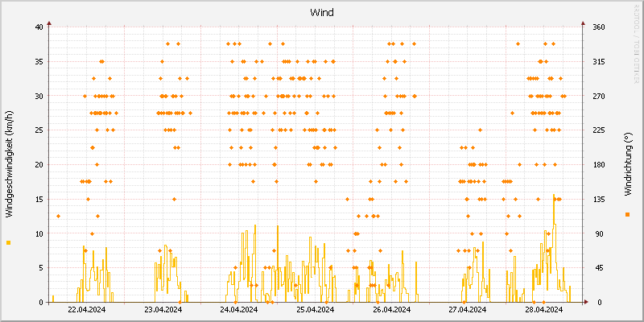Click the left axis value 15

pos(39,199)
